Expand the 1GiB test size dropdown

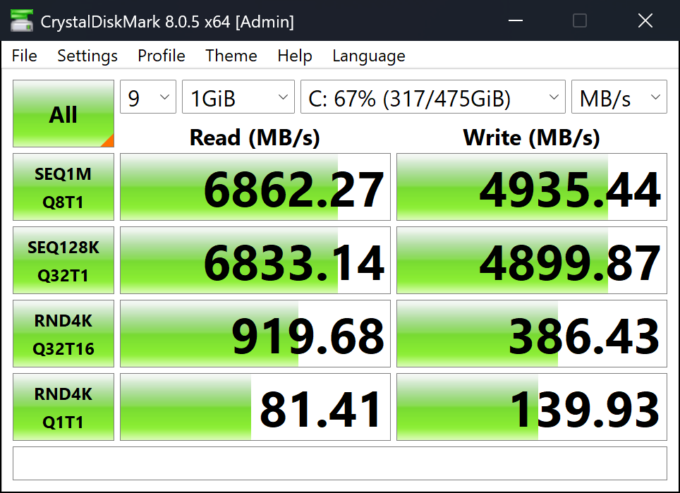pos(238,97)
